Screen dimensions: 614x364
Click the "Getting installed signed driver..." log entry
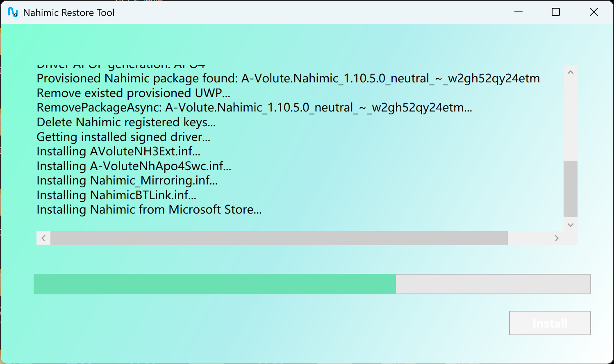pyautogui.click(x=123, y=137)
